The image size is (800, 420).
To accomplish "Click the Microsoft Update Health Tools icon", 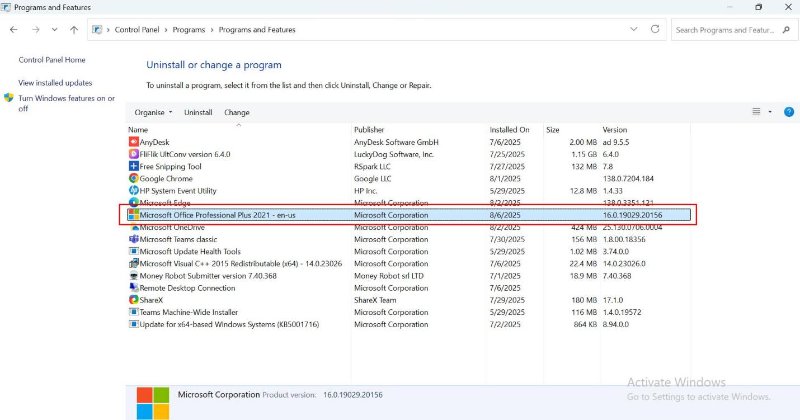I will pyautogui.click(x=134, y=252).
